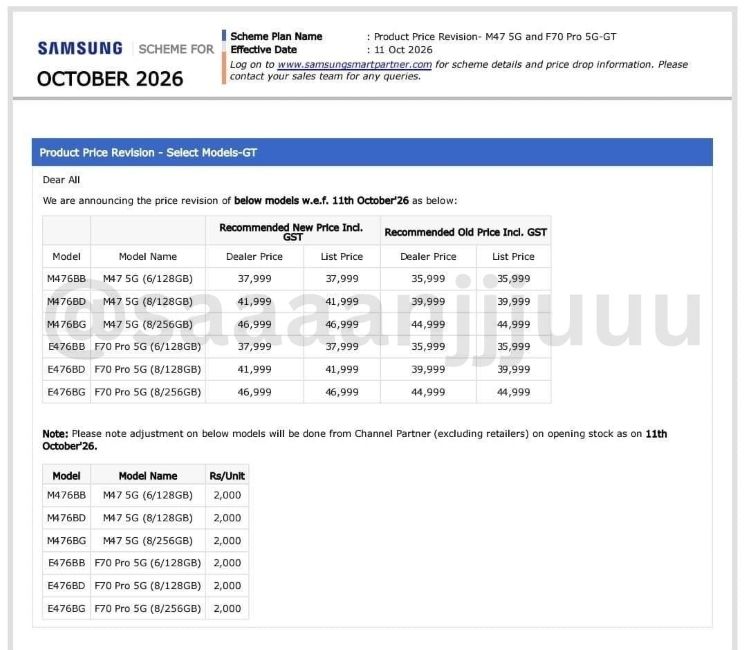Click 'Dealer Price' header under Old Price

[x=428, y=256]
